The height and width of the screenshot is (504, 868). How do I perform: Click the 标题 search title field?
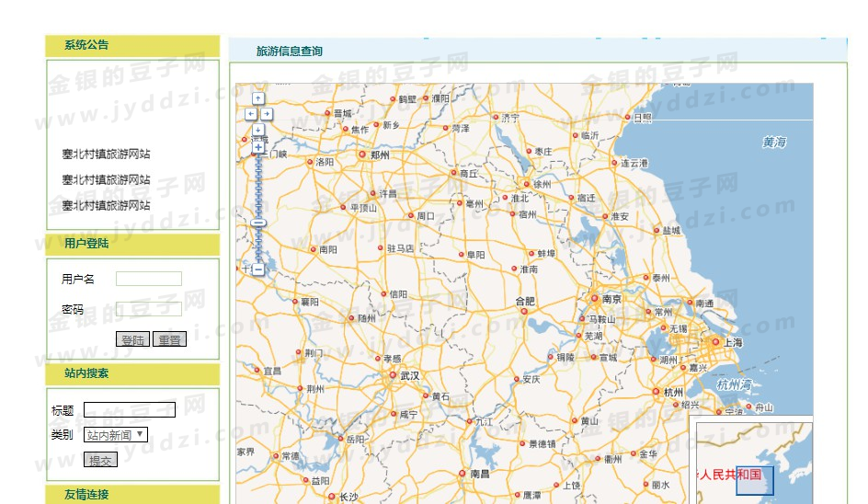click(130, 410)
